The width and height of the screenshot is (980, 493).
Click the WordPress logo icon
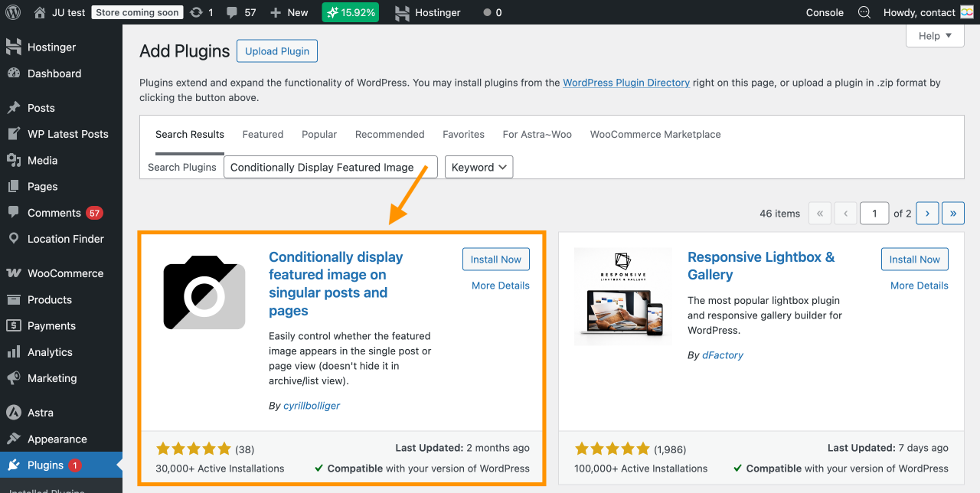[12, 12]
